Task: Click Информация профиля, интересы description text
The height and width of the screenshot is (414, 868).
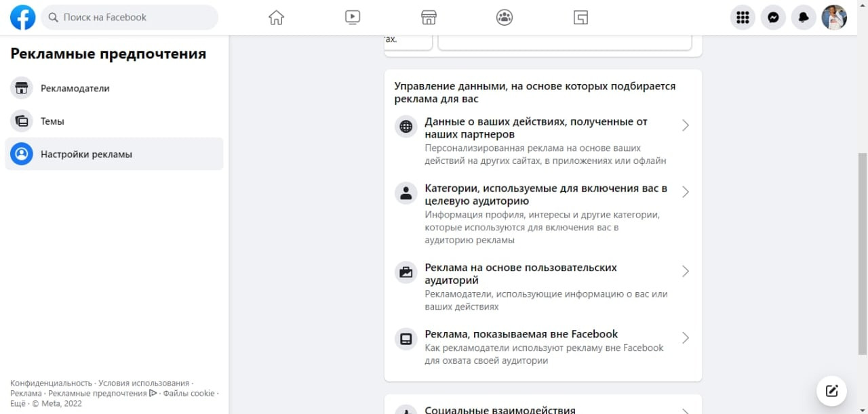Action: pos(542,227)
